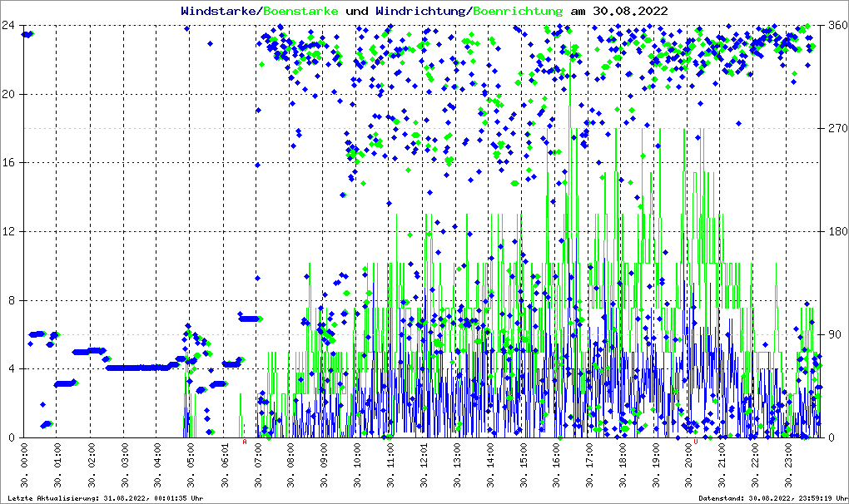Click the green 'Boenrichtung' title word
849x504 pixels.
coord(518,11)
